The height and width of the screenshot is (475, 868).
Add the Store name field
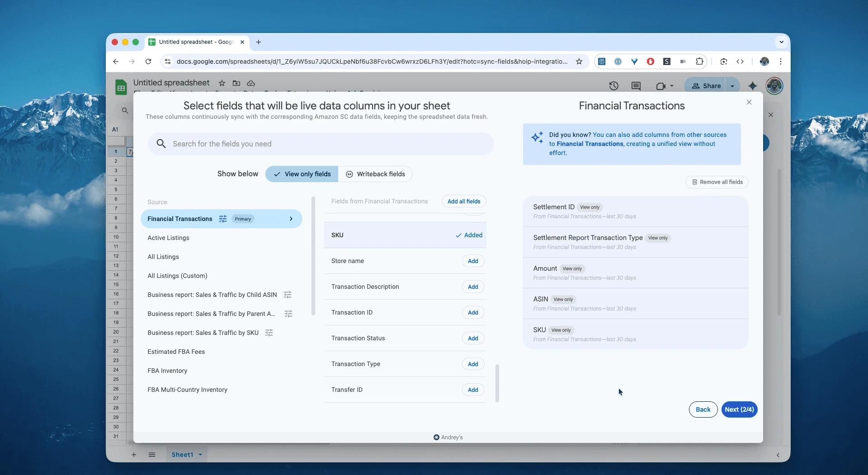pyautogui.click(x=473, y=261)
